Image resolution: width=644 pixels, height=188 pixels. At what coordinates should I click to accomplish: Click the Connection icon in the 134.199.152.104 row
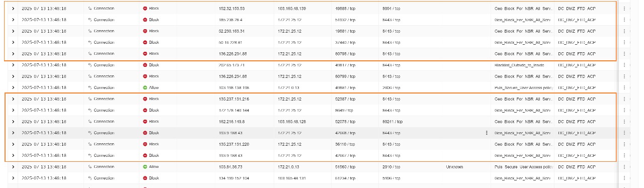pyautogui.click(x=90, y=178)
